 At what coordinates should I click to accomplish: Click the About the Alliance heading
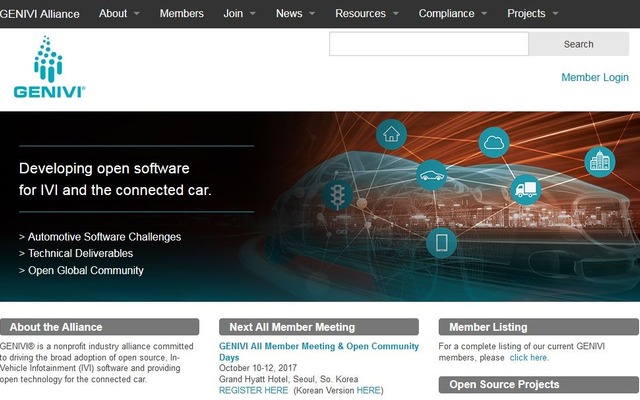click(100, 327)
